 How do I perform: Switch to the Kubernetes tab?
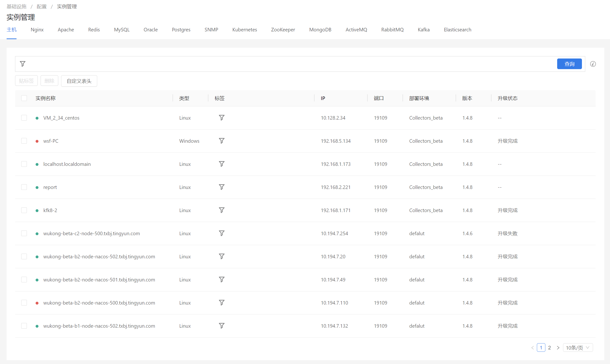coord(245,30)
